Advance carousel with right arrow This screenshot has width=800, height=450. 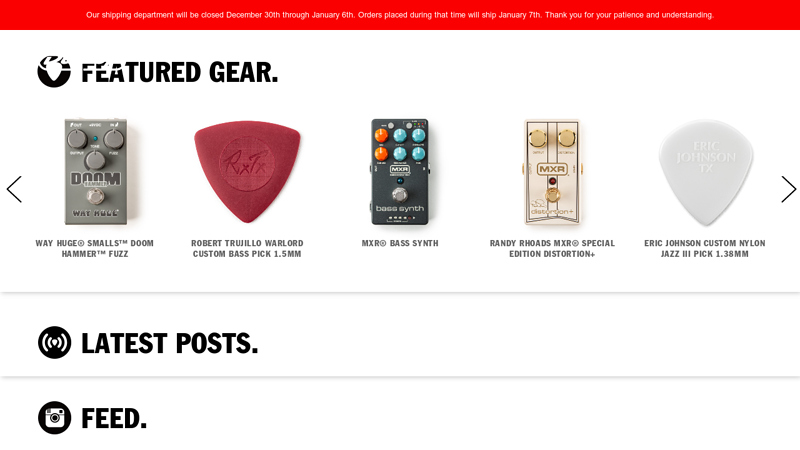point(788,189)
